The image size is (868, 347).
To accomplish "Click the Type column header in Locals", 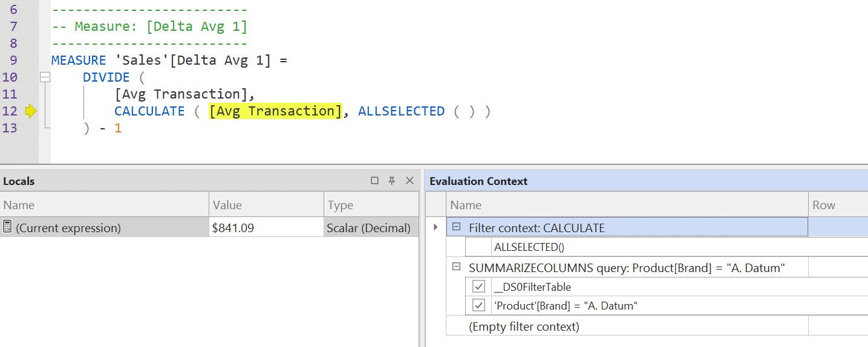I will [x=371, y=205].
